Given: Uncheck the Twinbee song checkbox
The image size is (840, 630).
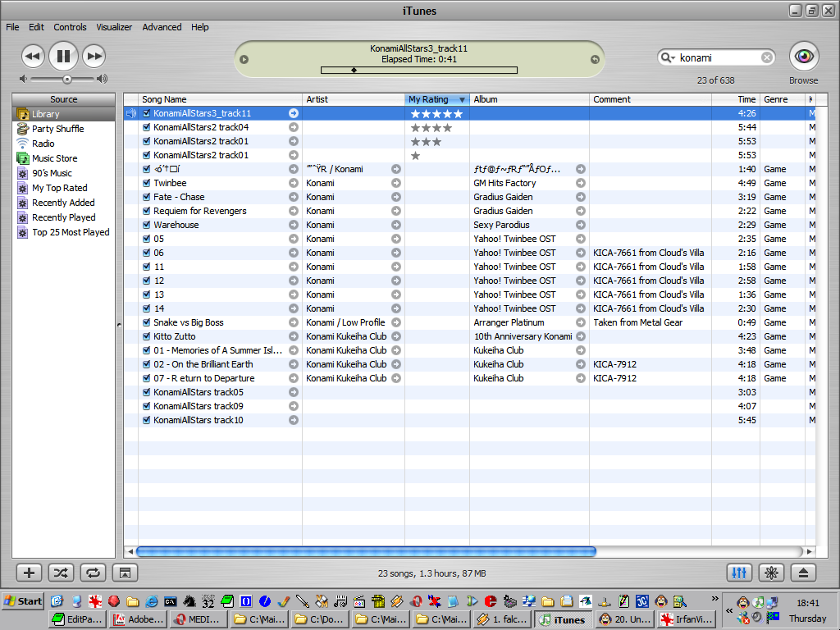Looking at the screenshot, I should (146, 183).
